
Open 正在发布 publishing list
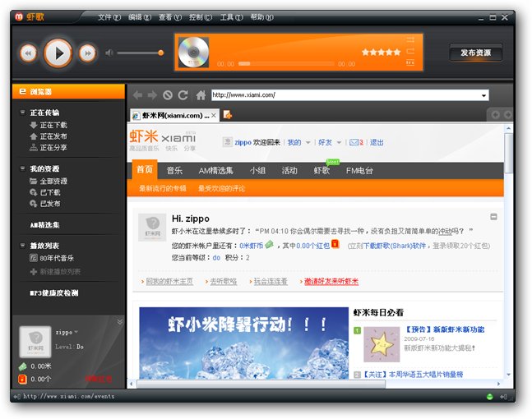click(49, 136)
